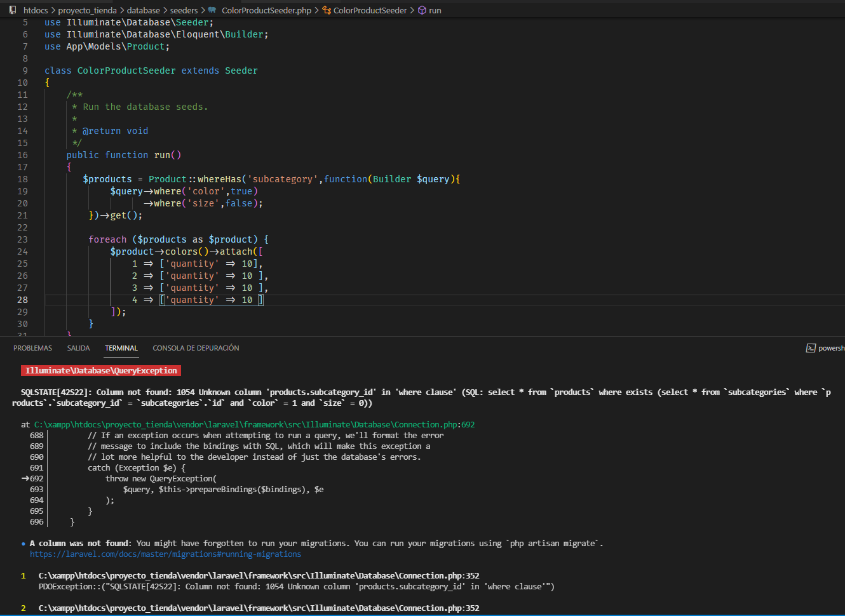845x616 pixels.
Task: Click line number 18 in the gutter
Action: [23, 179]
